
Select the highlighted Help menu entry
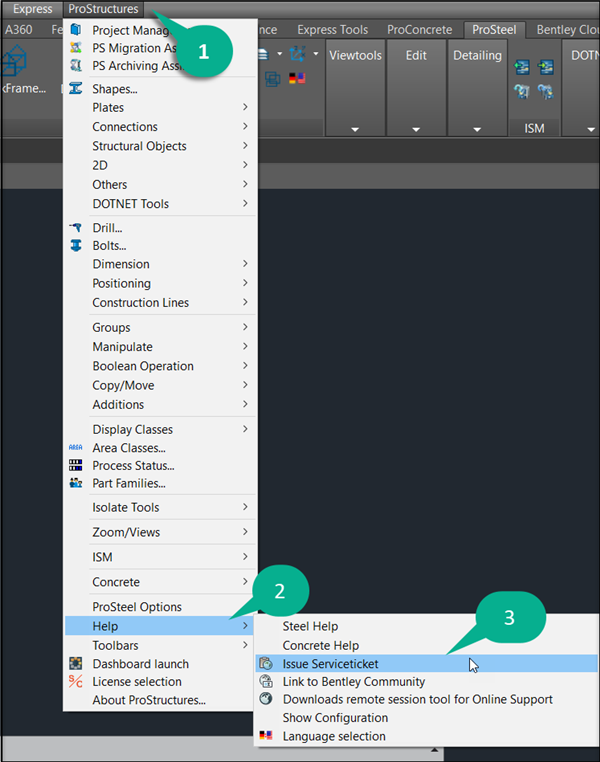pyautogui.click(x=160, y=626)
